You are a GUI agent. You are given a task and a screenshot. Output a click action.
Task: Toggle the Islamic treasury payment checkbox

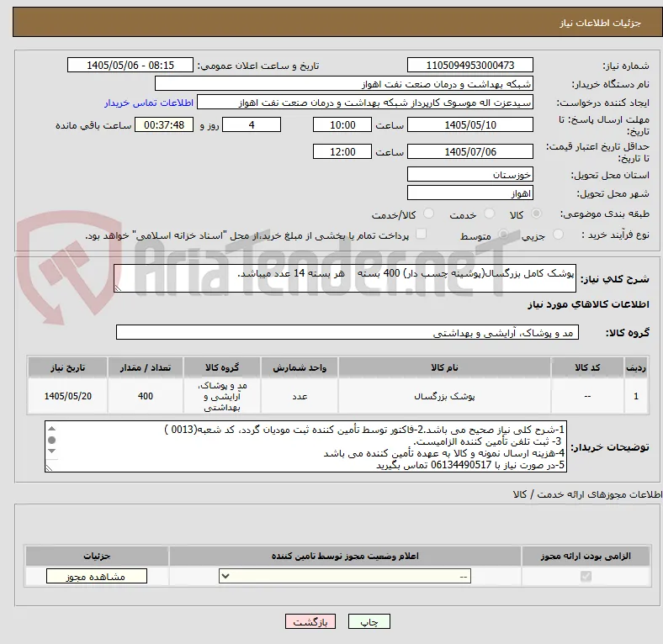tap(422, 234)
